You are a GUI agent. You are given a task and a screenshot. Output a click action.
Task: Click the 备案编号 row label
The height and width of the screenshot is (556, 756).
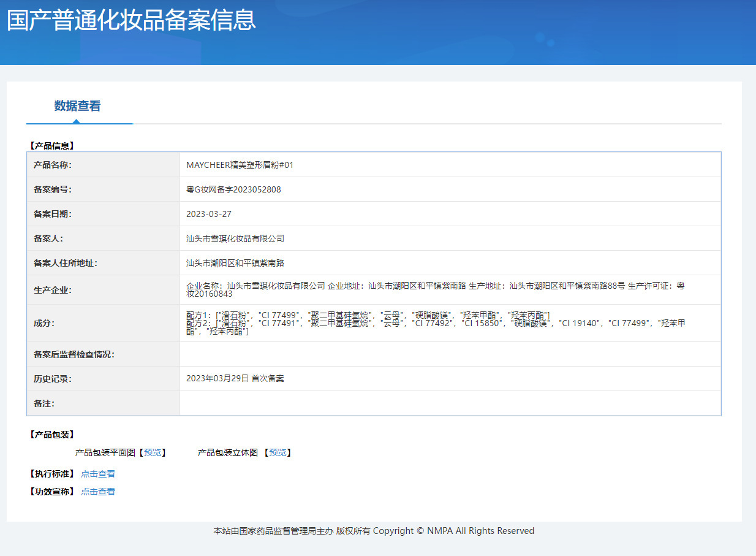[x=53, y=189]
